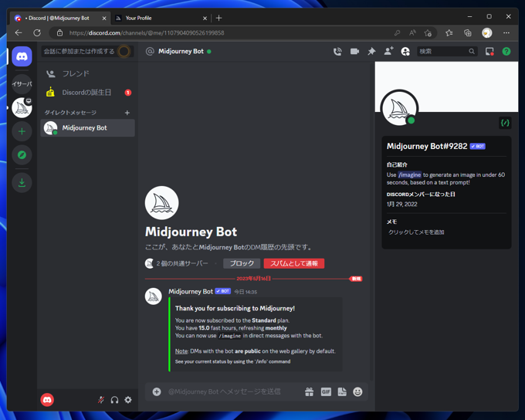Select Midjourney Bot direct message
This screenshot has height=420, width=525.
[88, 128]
